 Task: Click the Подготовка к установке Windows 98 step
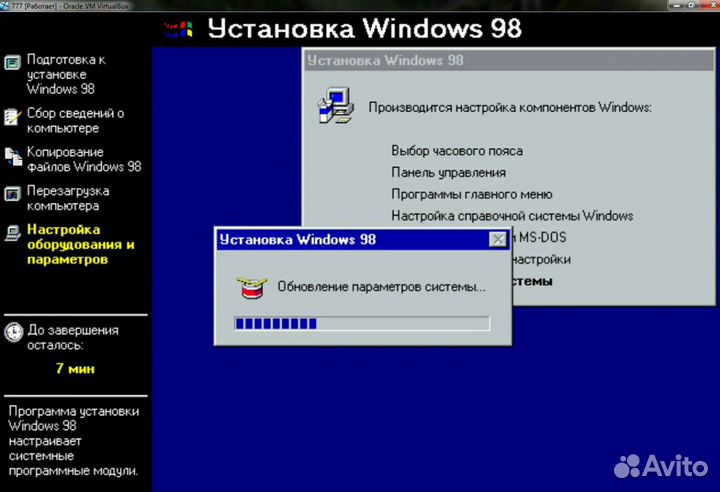tap(66, 74)
